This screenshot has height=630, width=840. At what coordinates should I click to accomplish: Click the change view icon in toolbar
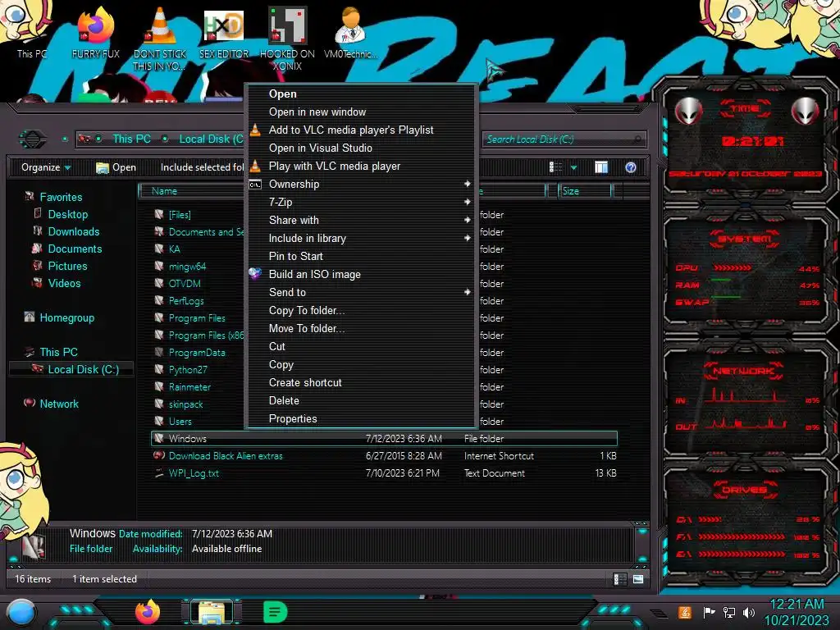(x=555, y=167)
